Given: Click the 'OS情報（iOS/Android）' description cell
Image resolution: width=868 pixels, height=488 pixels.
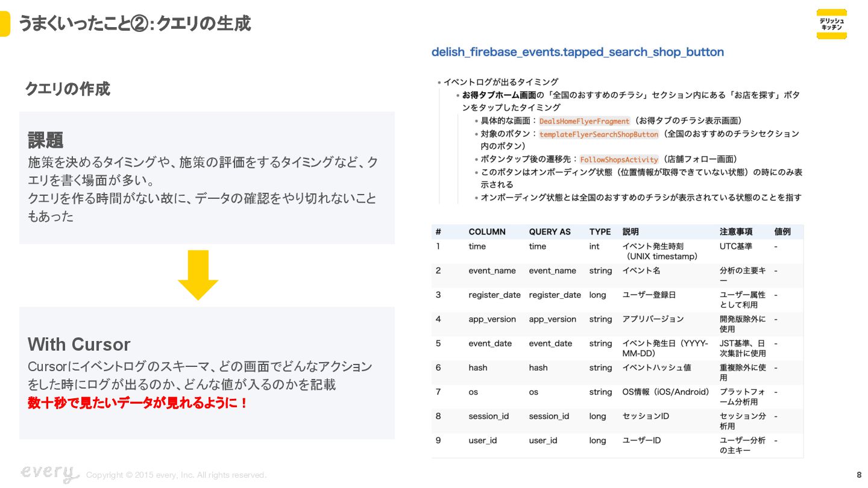Looking at the screenshot, I should click(x=665, y=392).
